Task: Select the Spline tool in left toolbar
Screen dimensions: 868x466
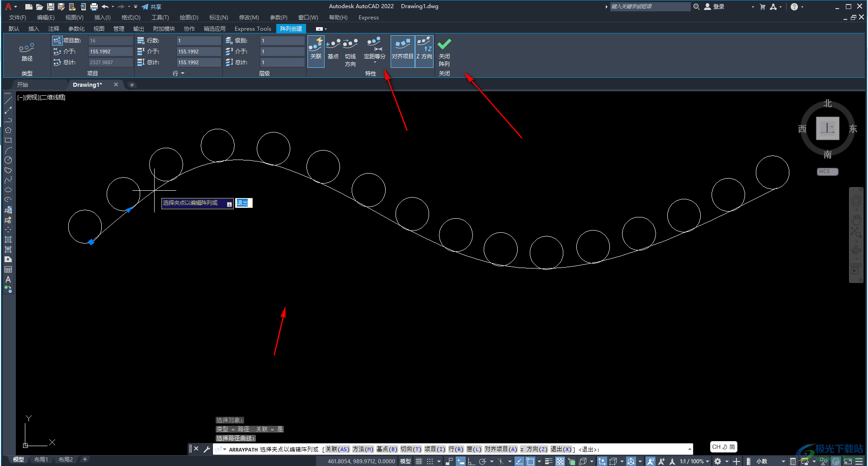Action: coord(8,180)
